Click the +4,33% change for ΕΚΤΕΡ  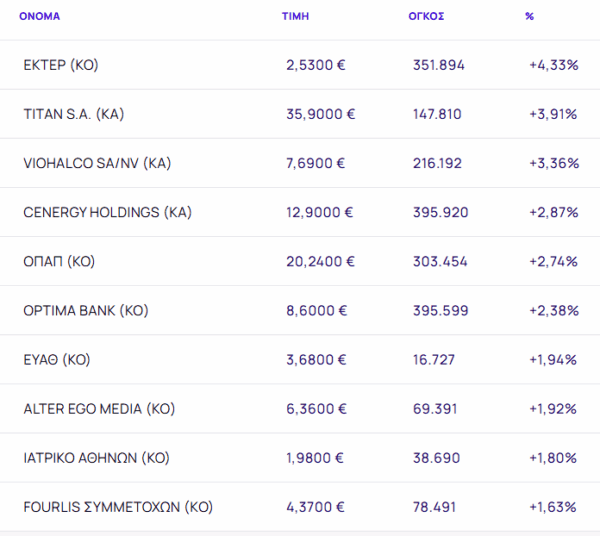pyautogui.click(x=553, y=65)
